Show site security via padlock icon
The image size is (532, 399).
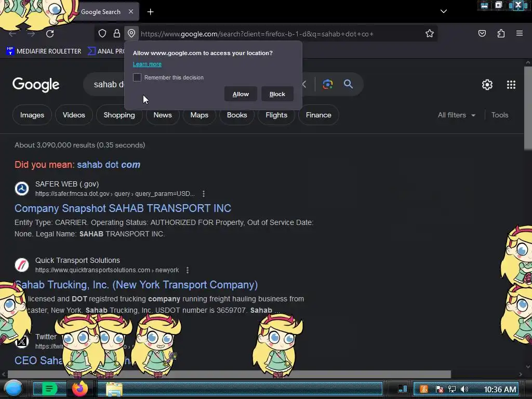pos(117,33)
